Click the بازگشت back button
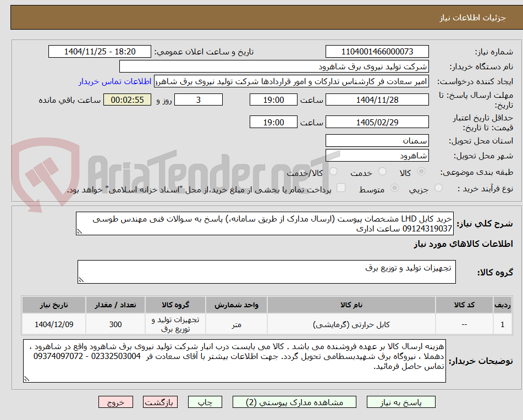This screenshot has height=420, width=523. coord(160,402)
